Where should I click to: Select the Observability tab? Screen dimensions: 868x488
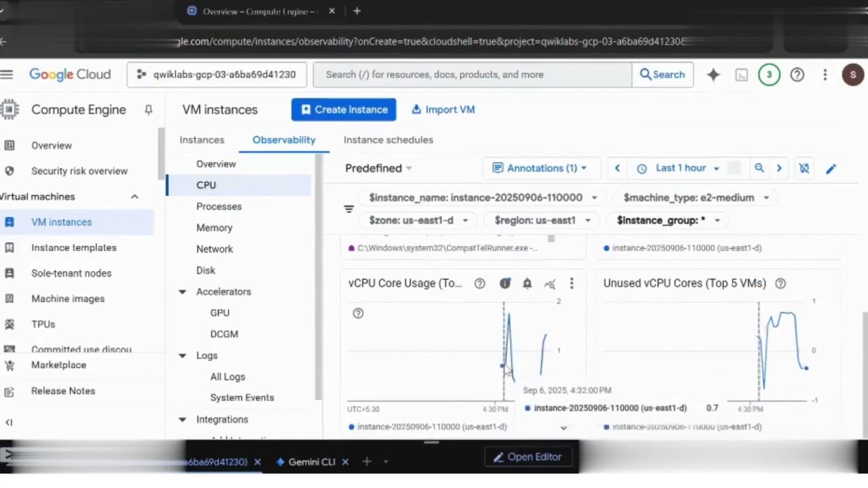click(x=284, y=140)
